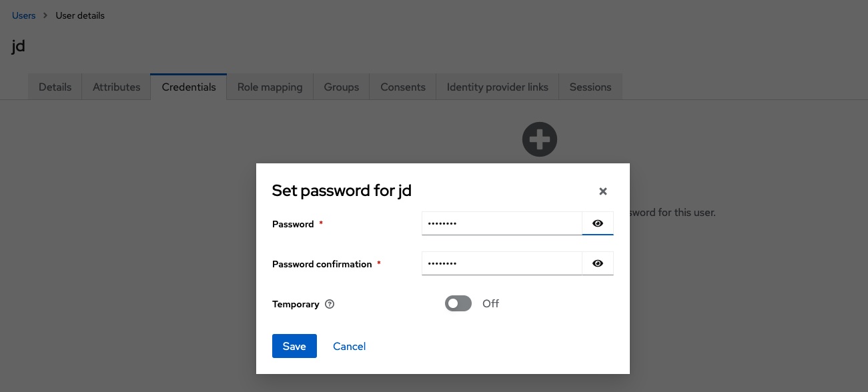
Task: View the Consents tab
Action: point(402,87)
